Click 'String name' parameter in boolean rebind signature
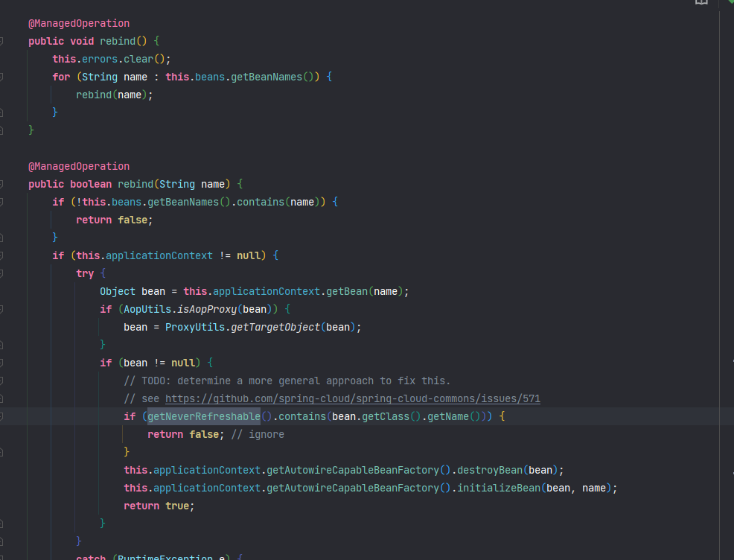This screenshot has width=734, height=560. point(192,184)
